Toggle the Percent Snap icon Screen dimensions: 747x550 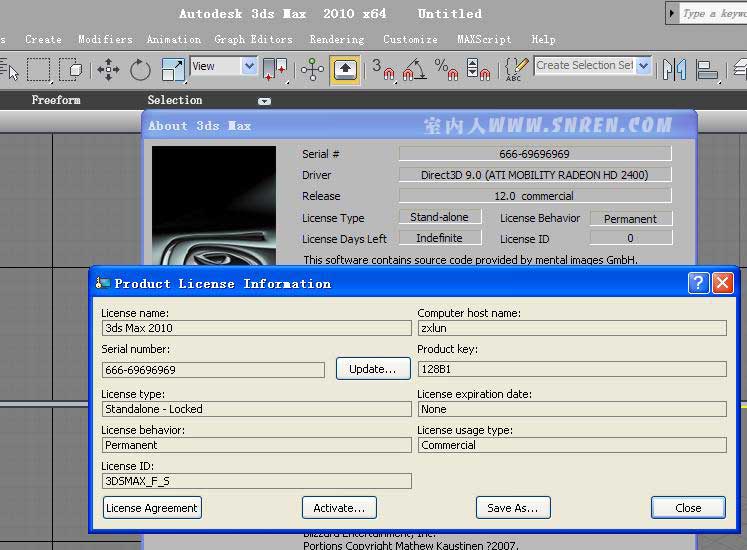tap(446, 69)
